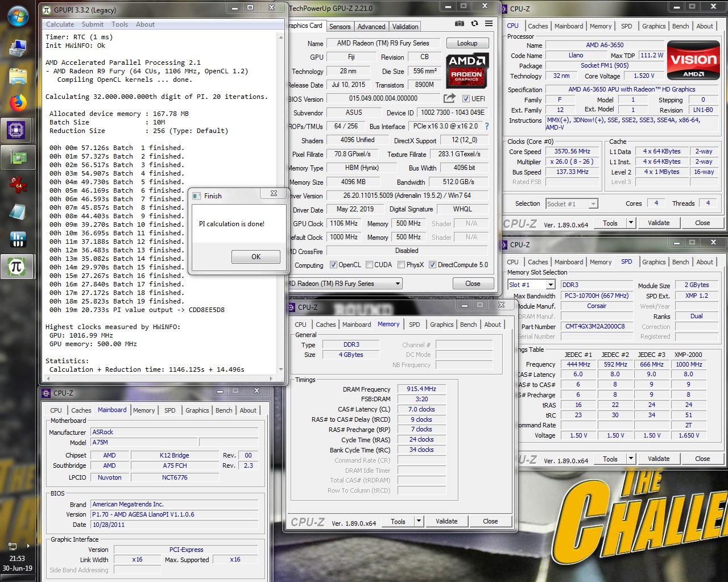Toggle the CUDA checkbox
This screenshot has height=582, width=728.
370,265
